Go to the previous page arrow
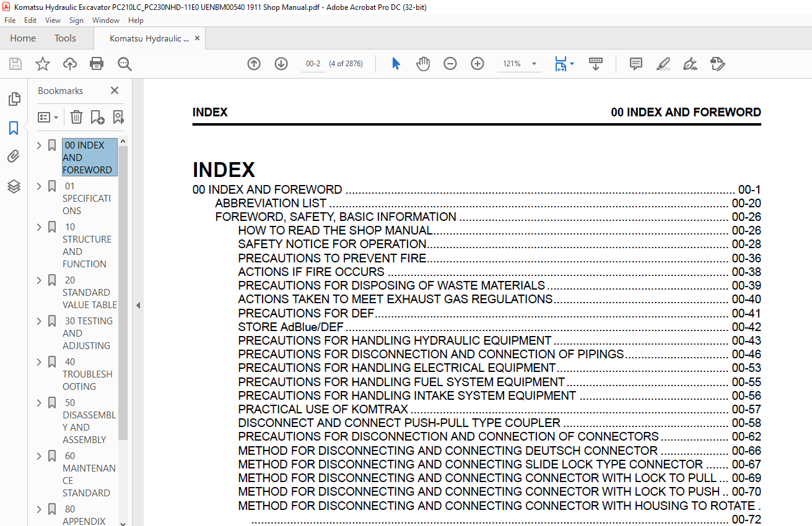Screen dimensions: 812x526 [x=254, y=64]
